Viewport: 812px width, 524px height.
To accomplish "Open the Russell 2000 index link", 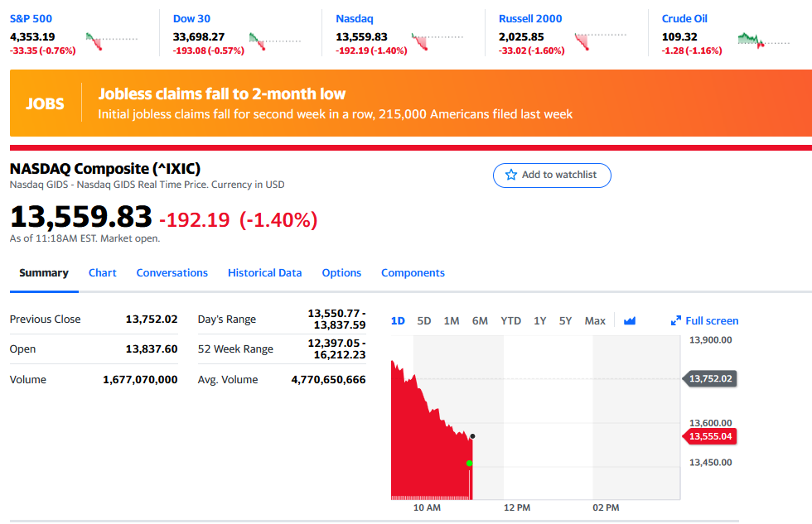I will point(530,18).
